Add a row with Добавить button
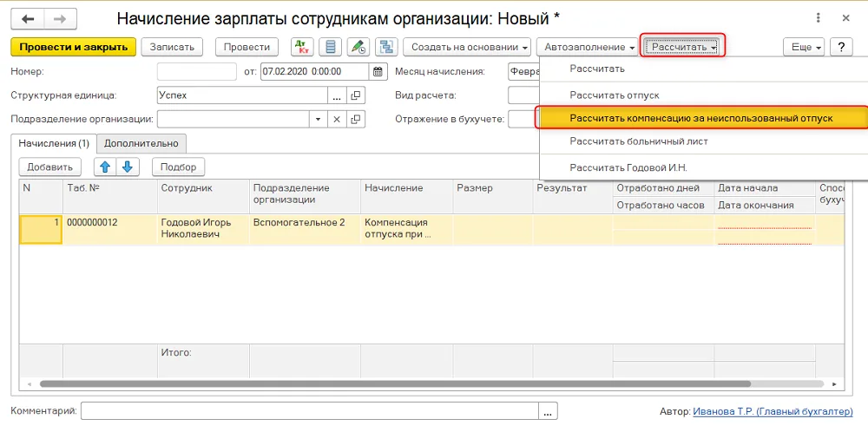Screen dimensions: 868x432 49,167
